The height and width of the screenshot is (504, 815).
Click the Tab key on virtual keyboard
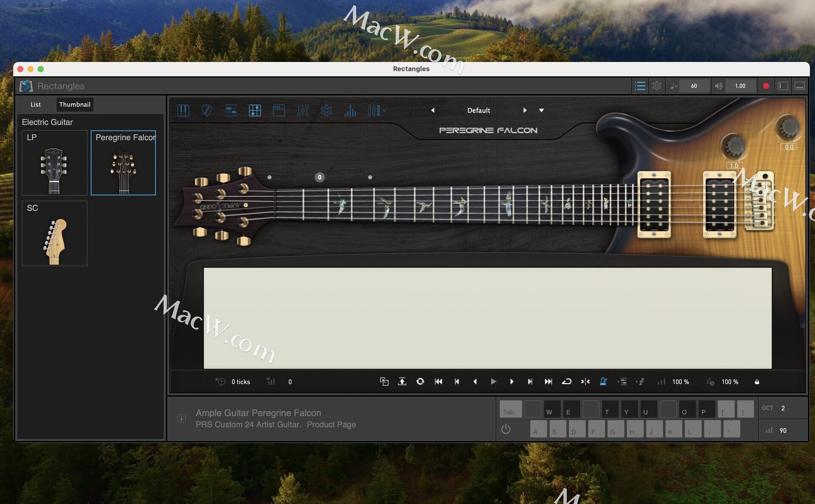pos(511,409)
